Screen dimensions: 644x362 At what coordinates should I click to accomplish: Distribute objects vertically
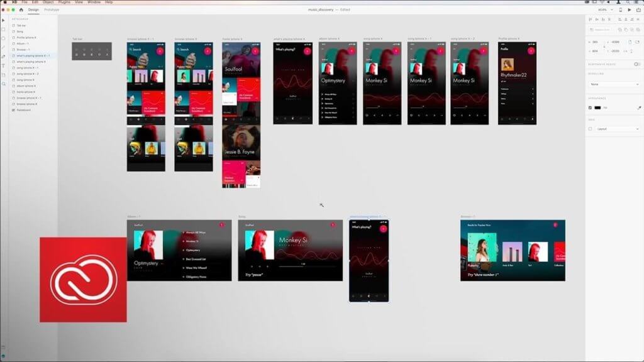[x=609, y=19]
